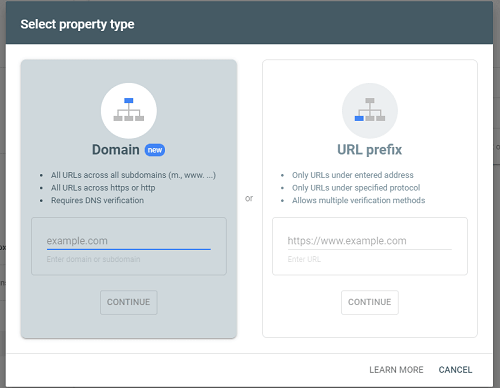Screen dimensions: 500x388
Task: Click 'Allows multiple verification methods' bullet
Action: (x=359, y=200)
